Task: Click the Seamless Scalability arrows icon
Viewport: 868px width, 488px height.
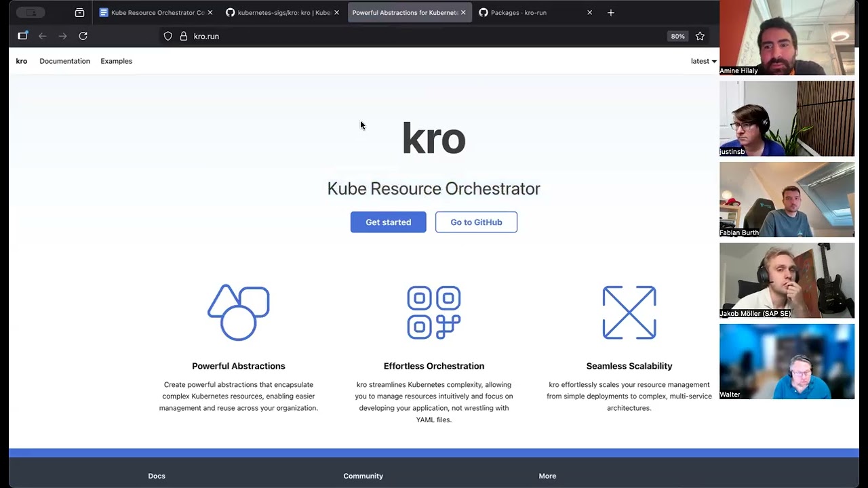Action: [x=629, y=312]
